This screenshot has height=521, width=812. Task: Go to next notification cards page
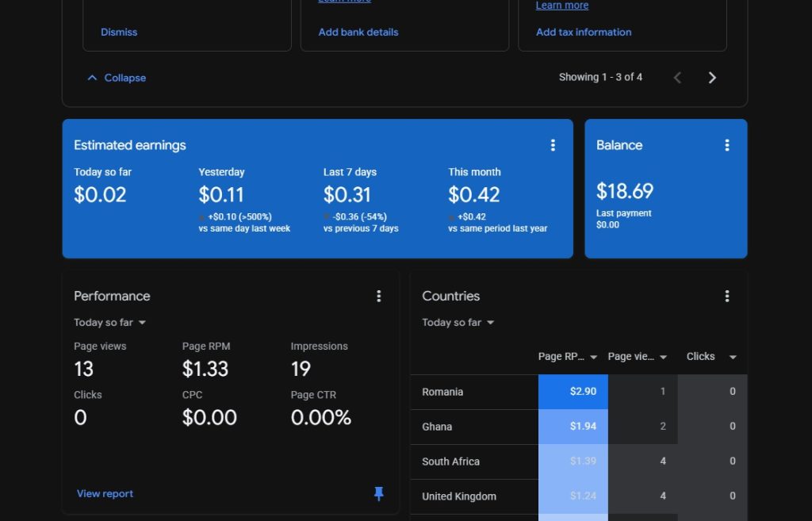pyautogui.click(x=711, y=78)
